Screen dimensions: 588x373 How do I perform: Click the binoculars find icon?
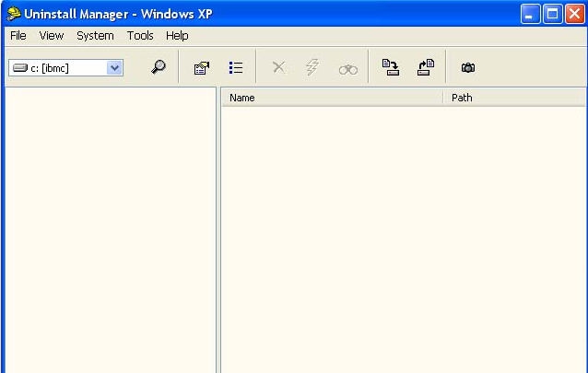348,69
